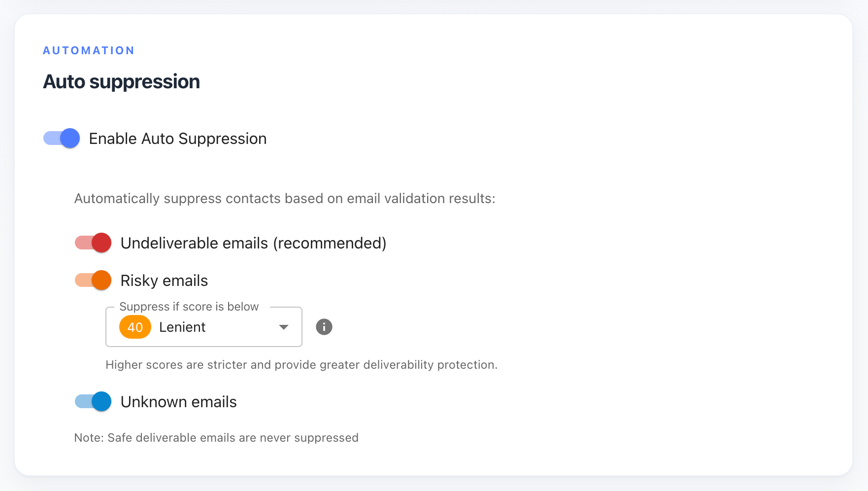Click the Suppress if score is below field label
This screenshot has height=491, width=868.
[x=189, y=307]
